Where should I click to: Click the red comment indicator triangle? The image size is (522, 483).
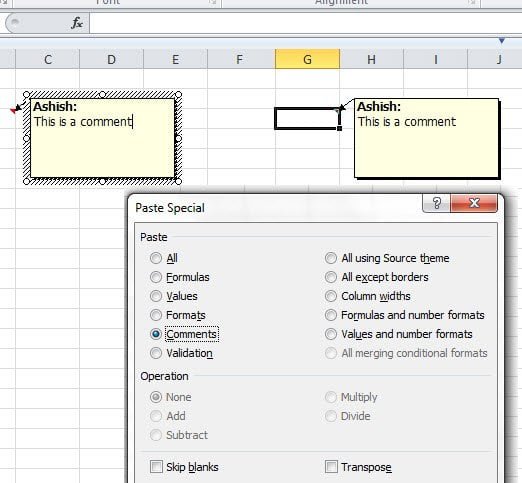click(13, 110)
